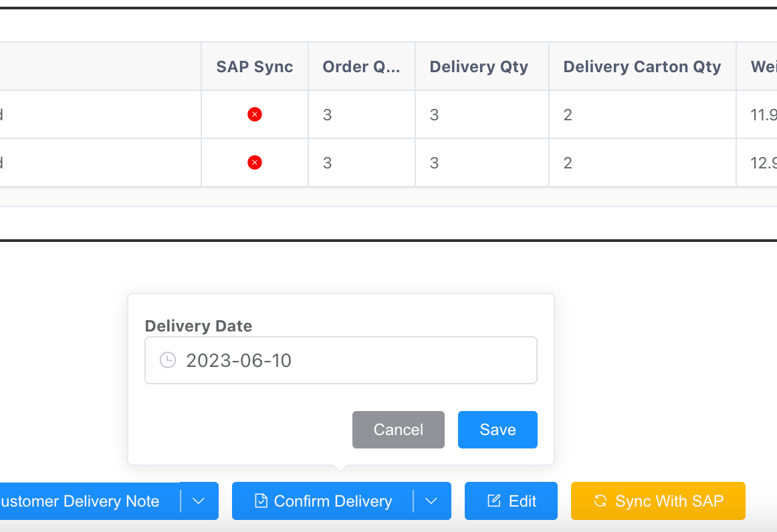This screenshot has width=777, height=532.
Task: Click the clock icon in Delivery Date field
Action: [x=167, y=360]
